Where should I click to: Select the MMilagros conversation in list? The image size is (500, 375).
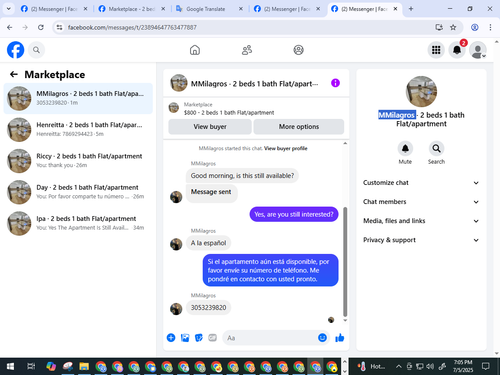coord(78,98)
